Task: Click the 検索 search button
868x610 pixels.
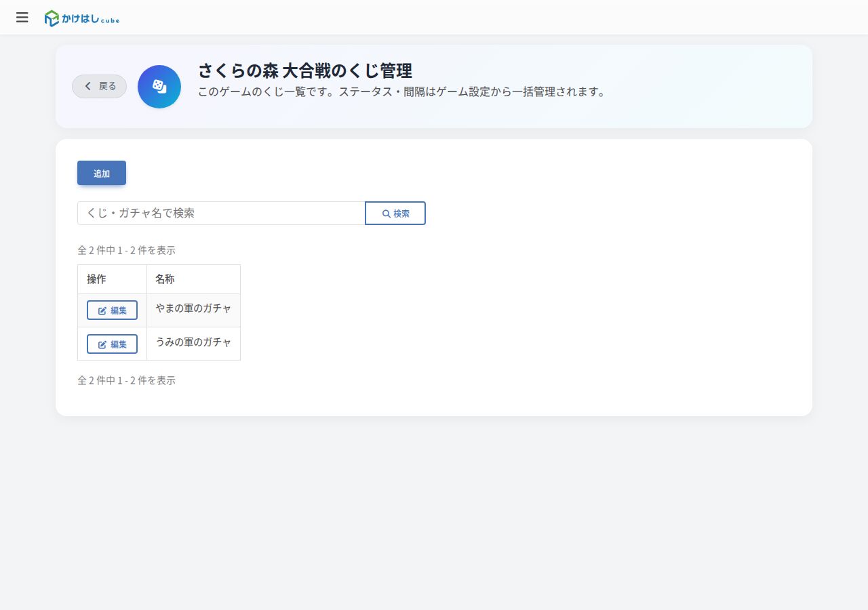Action: (x=395, y=213)
